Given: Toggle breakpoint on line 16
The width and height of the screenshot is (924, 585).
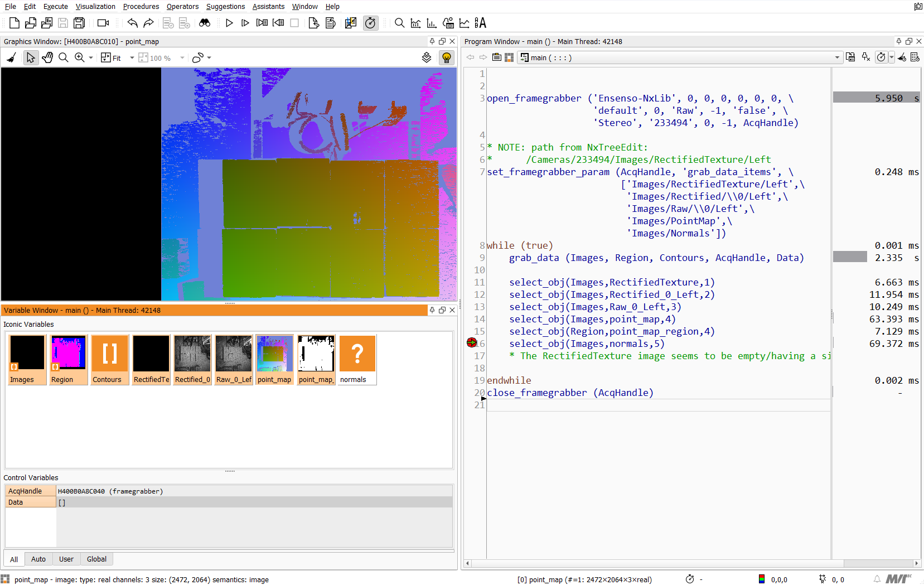Looking at the screenshot, I should pos(472,342).
